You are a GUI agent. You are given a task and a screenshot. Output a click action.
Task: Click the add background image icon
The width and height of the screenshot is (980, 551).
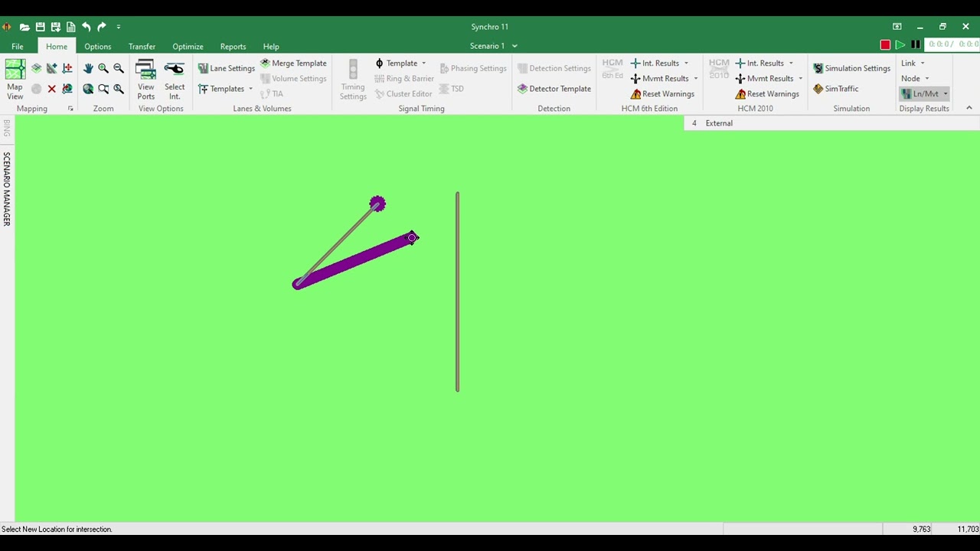click(51, 68)
